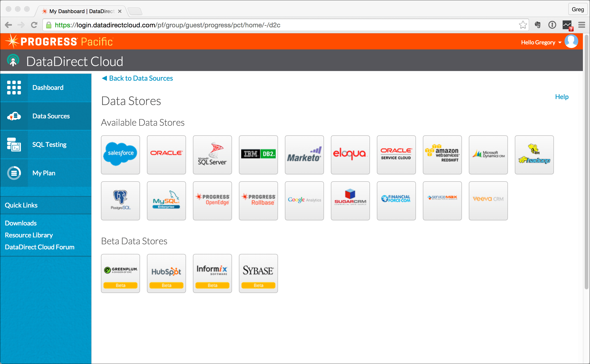Click the Dashboard grid icon

14,88
